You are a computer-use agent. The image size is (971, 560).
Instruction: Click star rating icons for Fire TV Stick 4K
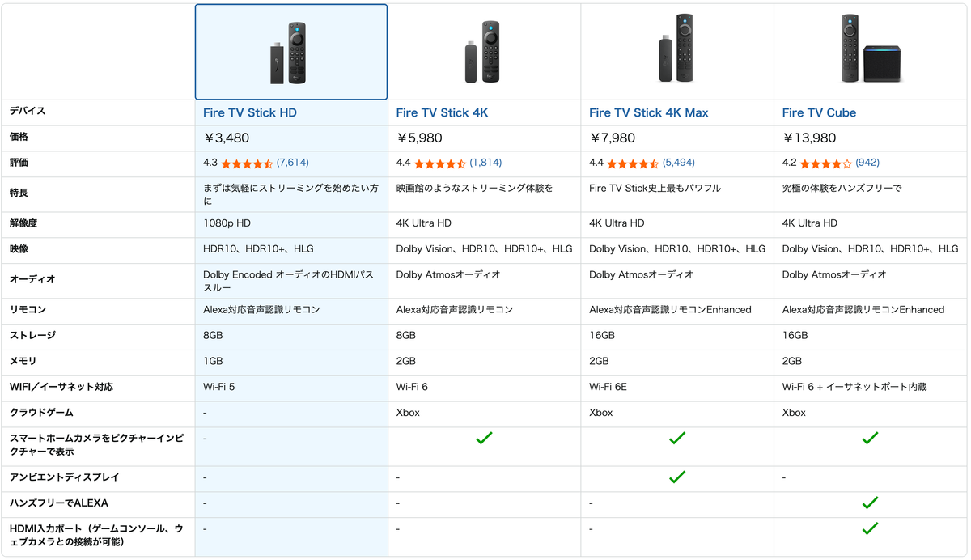point(440,163)
